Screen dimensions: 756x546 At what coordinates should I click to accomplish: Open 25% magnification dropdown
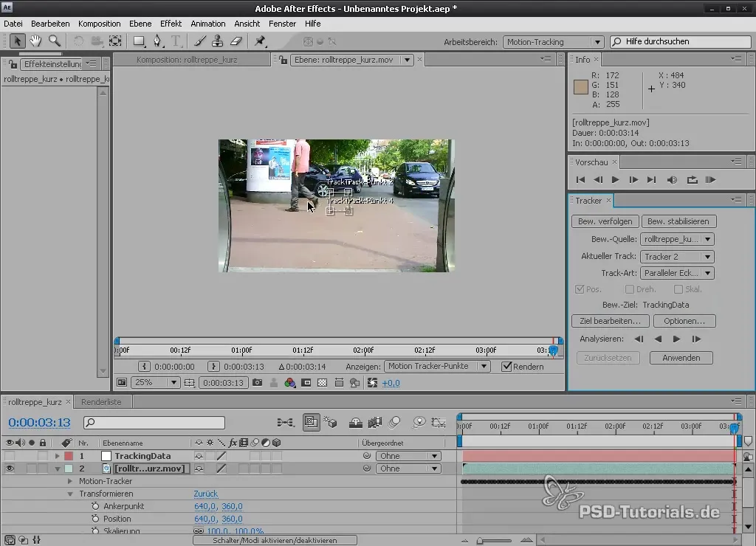point(155,383)
